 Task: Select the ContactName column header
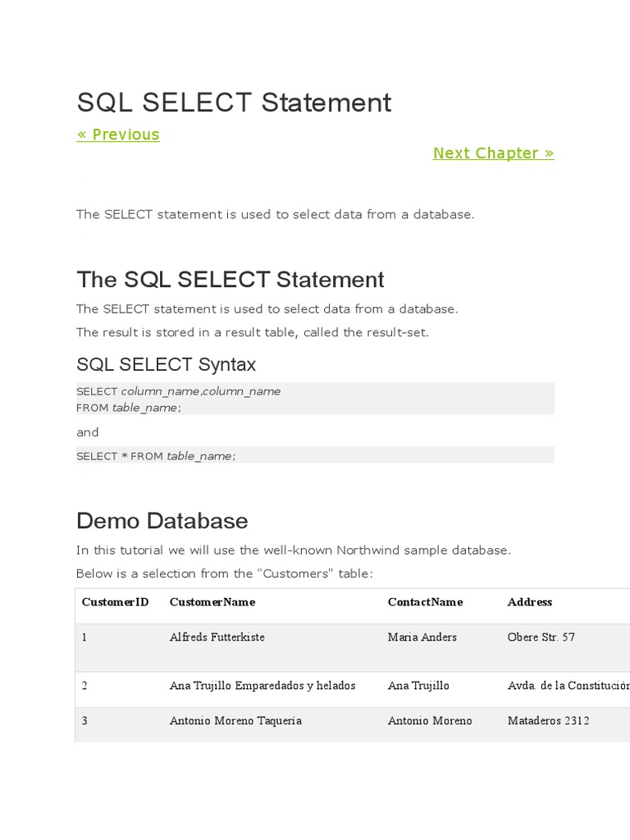425,602
